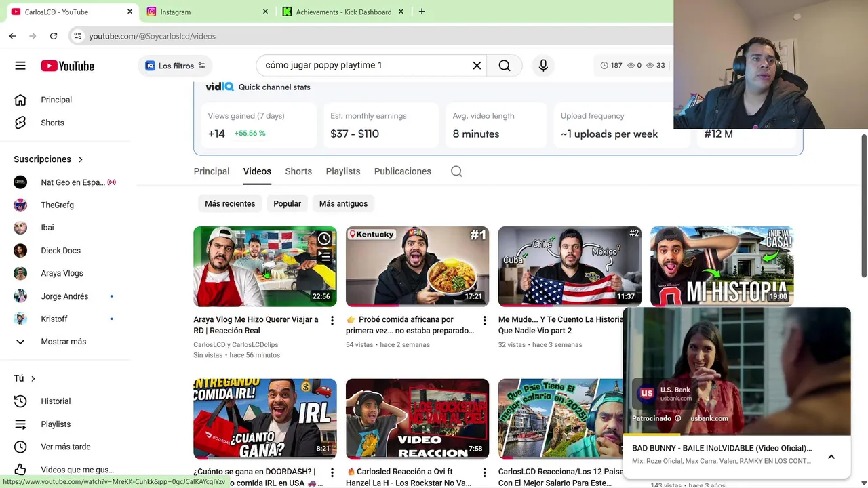Go back with the browser back arrow
The width and height of the screenshot is (868, 488).
pyautogui.click(x=12, y=36)
